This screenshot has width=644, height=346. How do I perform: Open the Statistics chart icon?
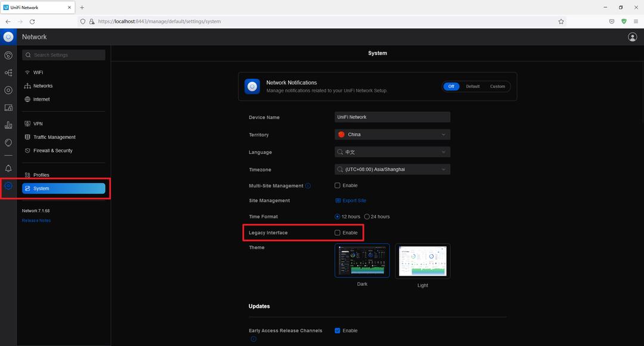[8, 125]
